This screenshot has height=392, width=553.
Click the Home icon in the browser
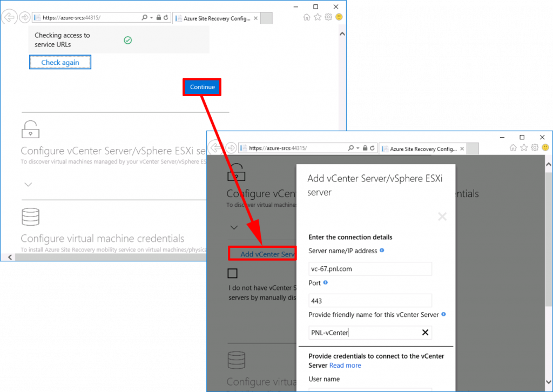tap(512, 147)
